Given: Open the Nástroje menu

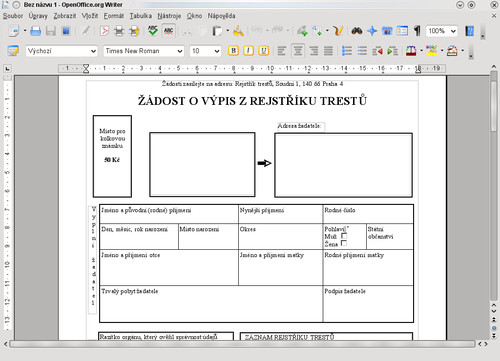Looking at the screenshot, I should click(x=169, y=16).
